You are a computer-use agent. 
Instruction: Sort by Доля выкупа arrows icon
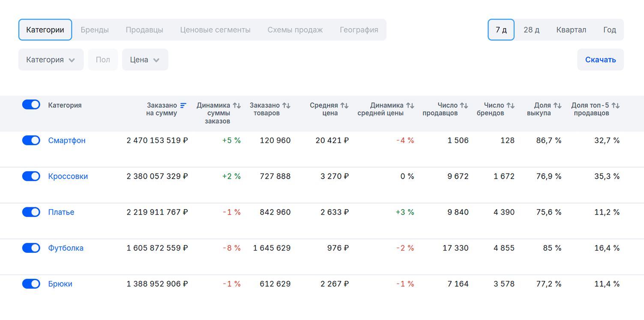pyautogui.click(x=557, y=105)
